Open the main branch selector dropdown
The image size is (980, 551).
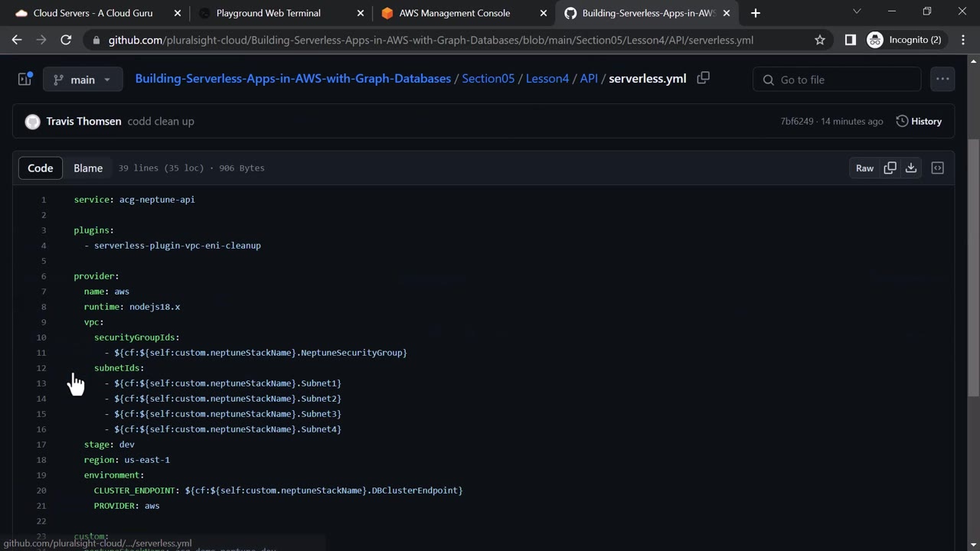tap(83, 80)
